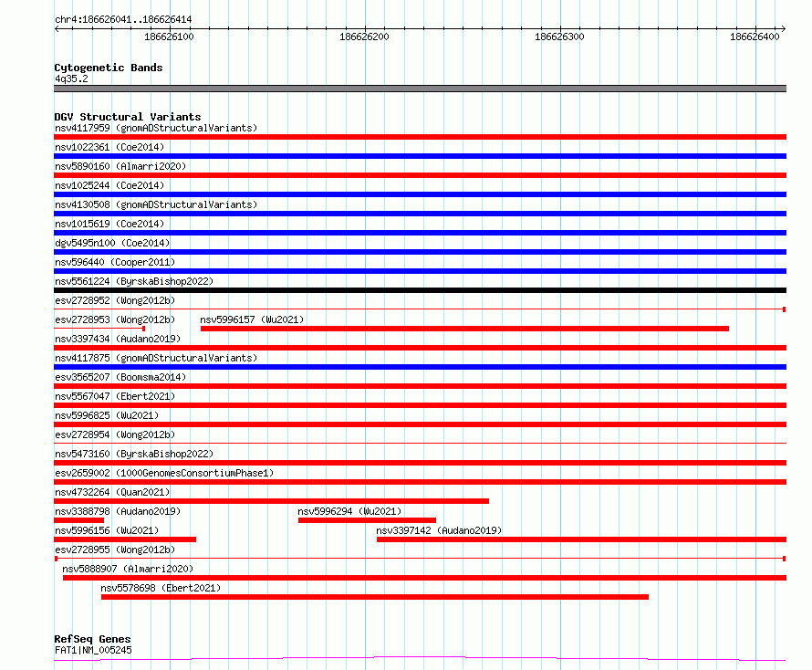Open esv2659002 (1000GenomesConsortiumPhase1) label

[164, 473]
